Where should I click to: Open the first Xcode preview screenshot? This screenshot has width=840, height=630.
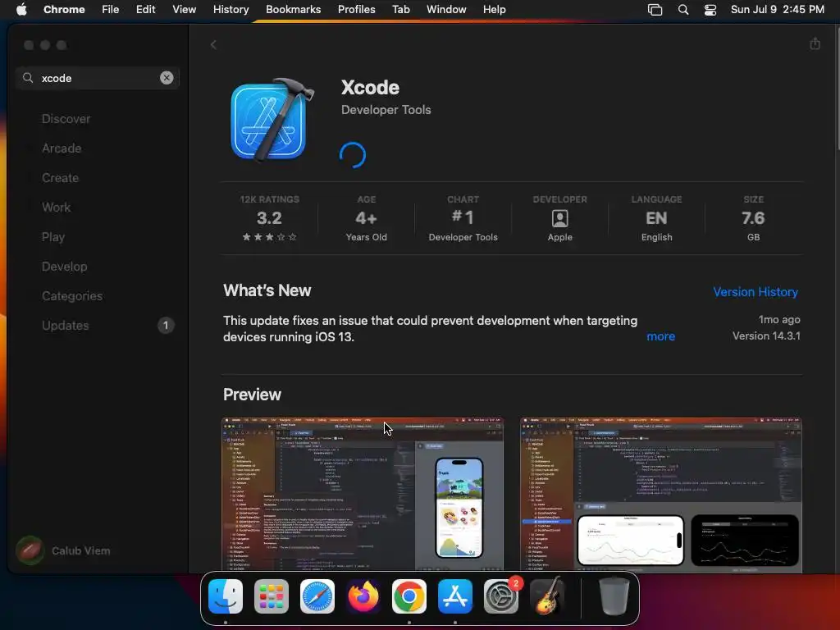point(363,494)
